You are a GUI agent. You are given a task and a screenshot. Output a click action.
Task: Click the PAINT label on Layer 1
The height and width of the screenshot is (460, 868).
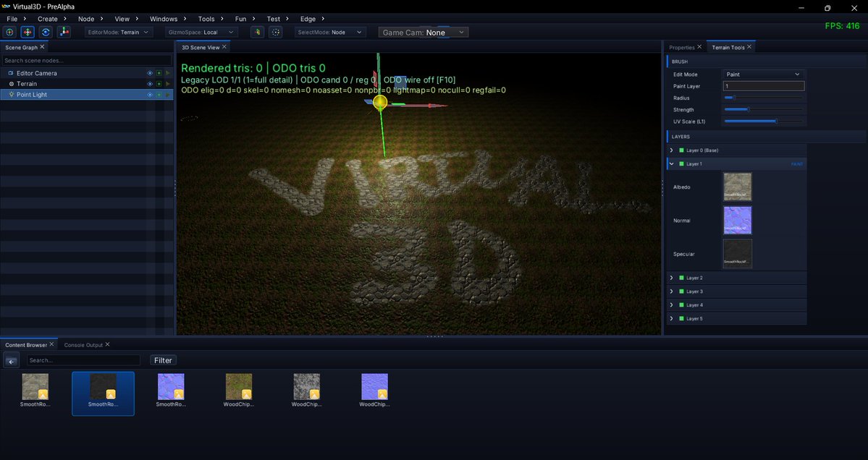click(796, 164)
